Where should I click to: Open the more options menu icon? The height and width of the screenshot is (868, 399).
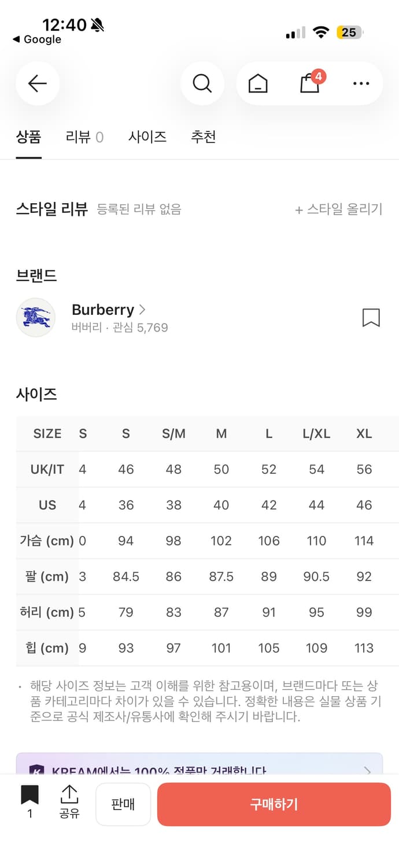pos(360,83)
